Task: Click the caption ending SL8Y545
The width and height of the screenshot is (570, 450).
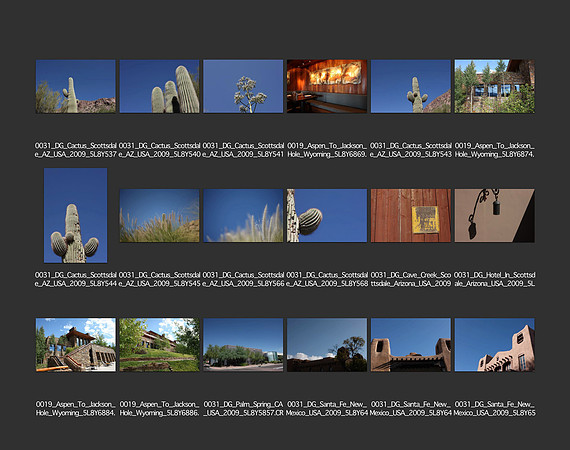Action: tap(160, 279)
